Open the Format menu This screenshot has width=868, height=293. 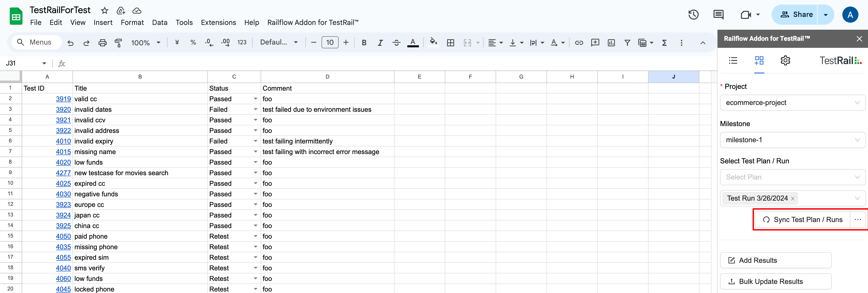point(132,23)
